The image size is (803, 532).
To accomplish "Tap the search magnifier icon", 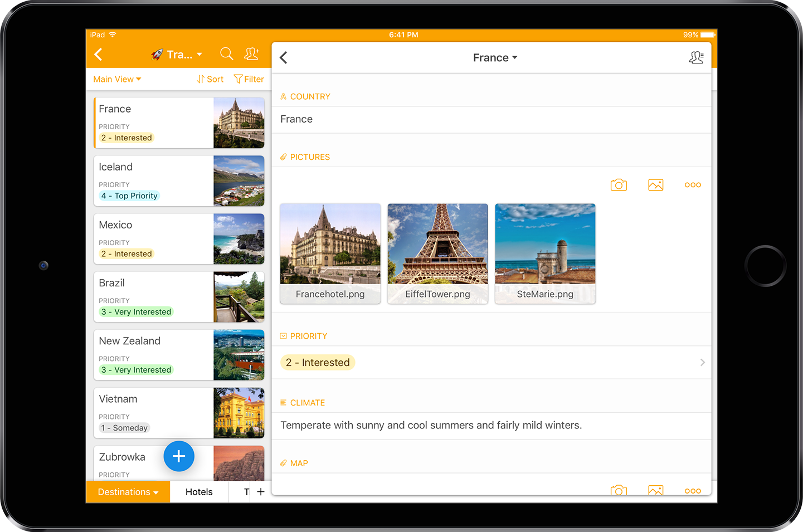I will coord(226,54).
